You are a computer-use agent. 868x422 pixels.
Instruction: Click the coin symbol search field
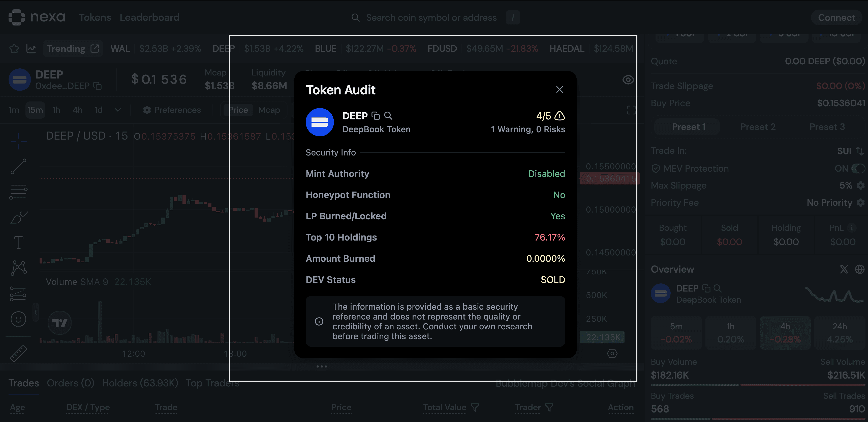(x=431, y=17)
